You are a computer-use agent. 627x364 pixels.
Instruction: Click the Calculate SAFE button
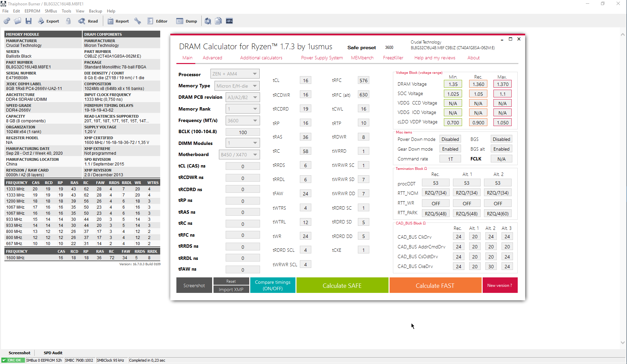pyautogui.click(x=342, y=285)
